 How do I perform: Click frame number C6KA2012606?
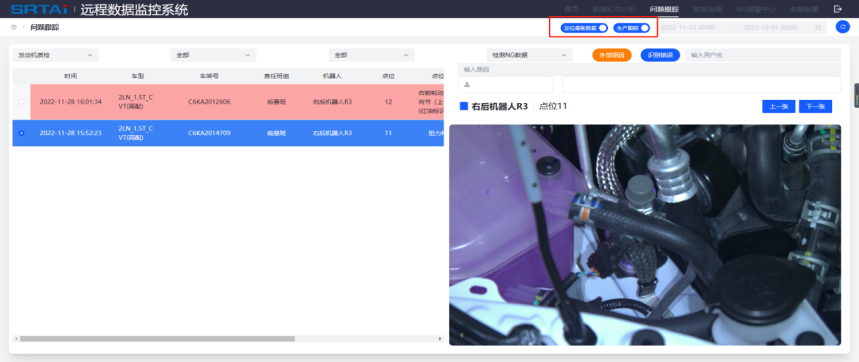[209, 102]
